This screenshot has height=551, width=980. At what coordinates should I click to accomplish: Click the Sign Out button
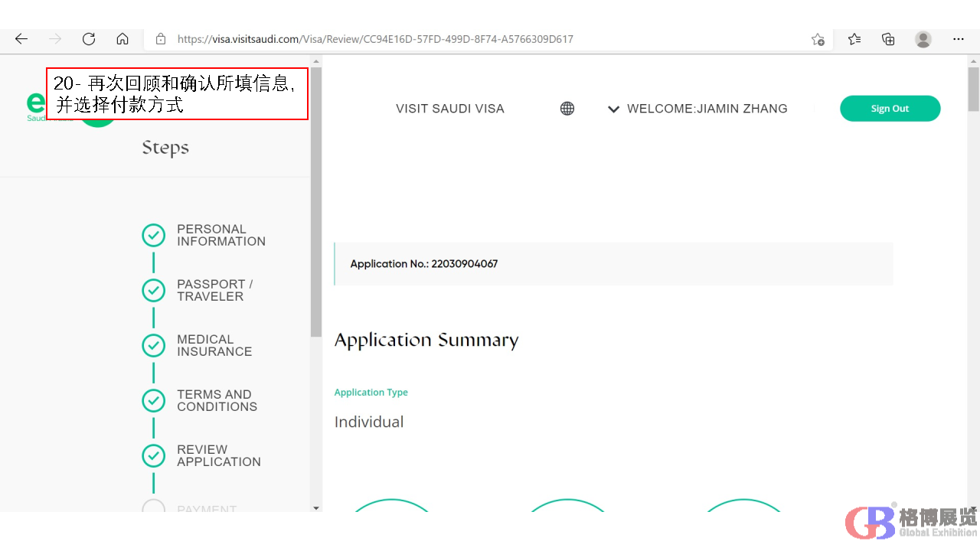point(890,109)
